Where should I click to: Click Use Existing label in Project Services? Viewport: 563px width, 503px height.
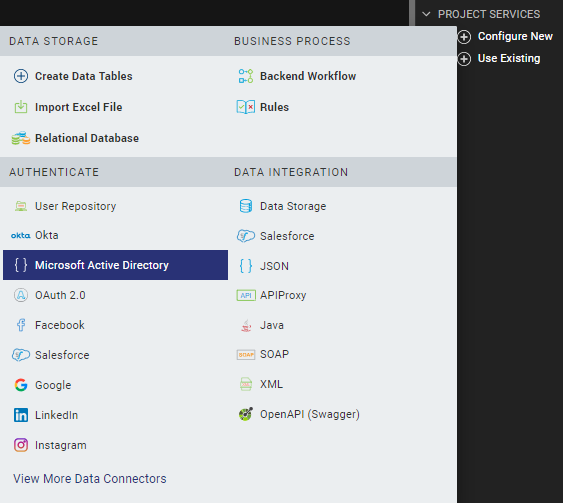(x=509, y=58)
